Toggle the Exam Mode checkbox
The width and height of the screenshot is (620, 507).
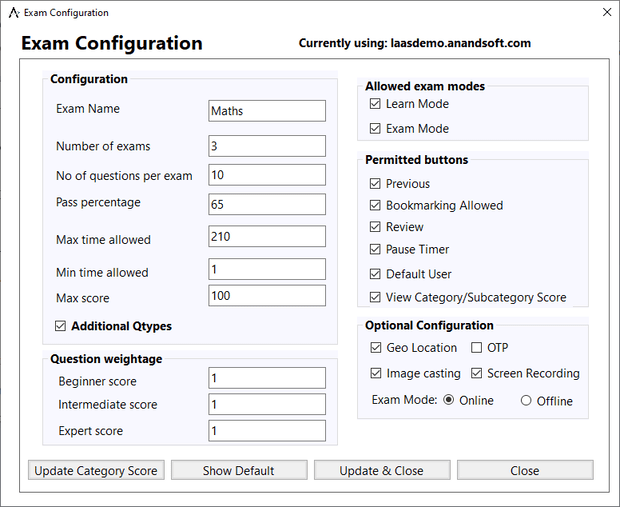[x=375, y=129]
